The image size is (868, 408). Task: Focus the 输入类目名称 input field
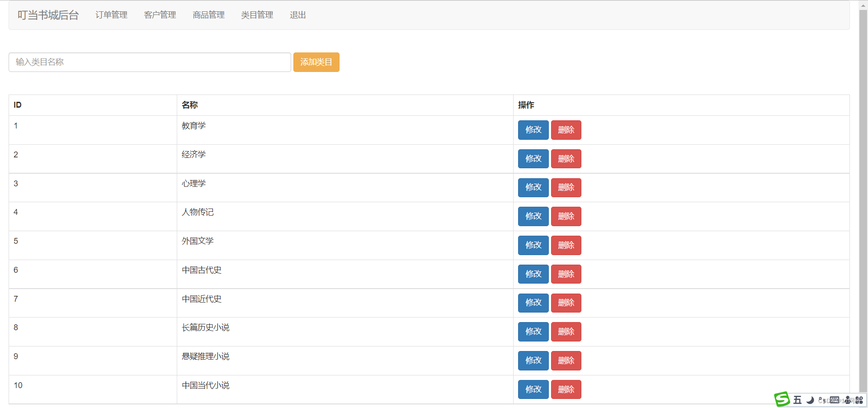pyautogui.click(x=150, y=62)
